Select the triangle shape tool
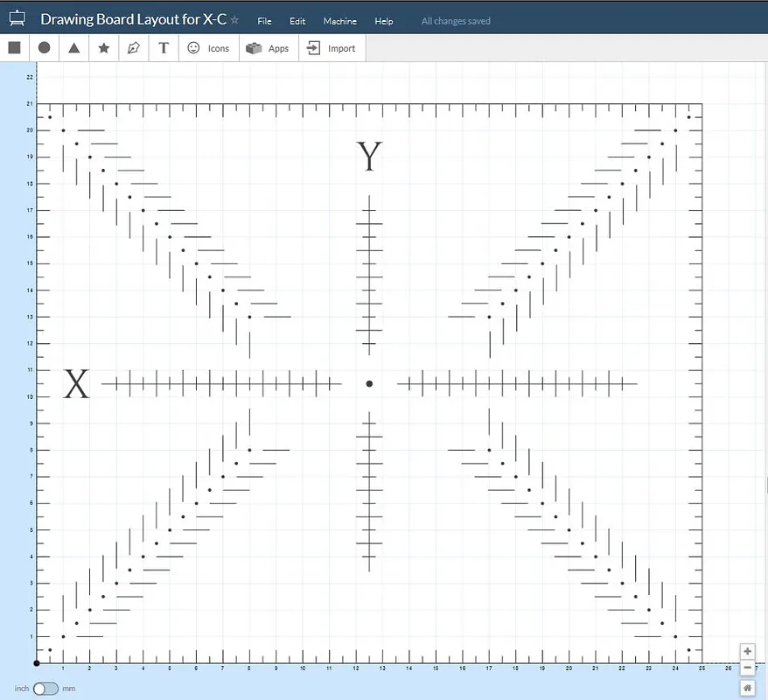 click(x=74, y=48)
